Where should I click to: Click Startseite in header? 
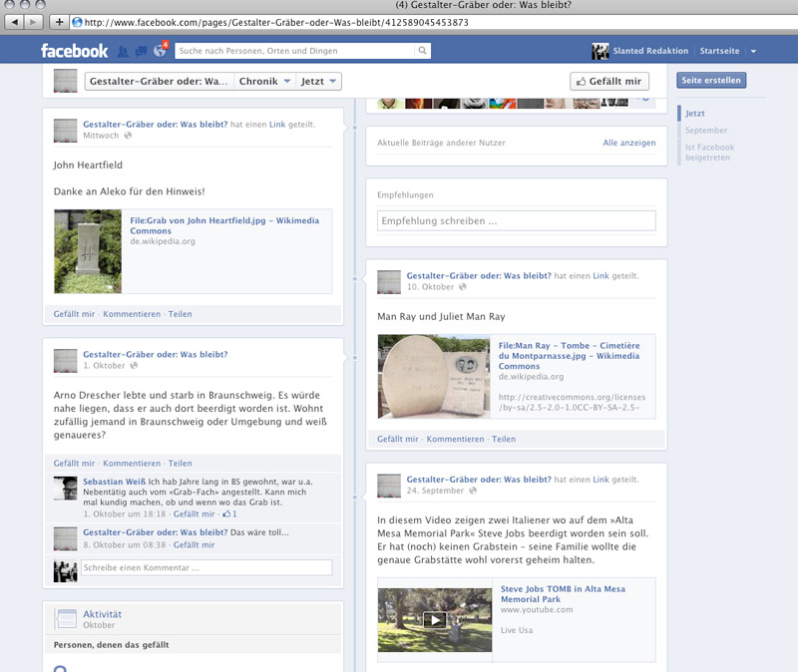tap(719, 51)
